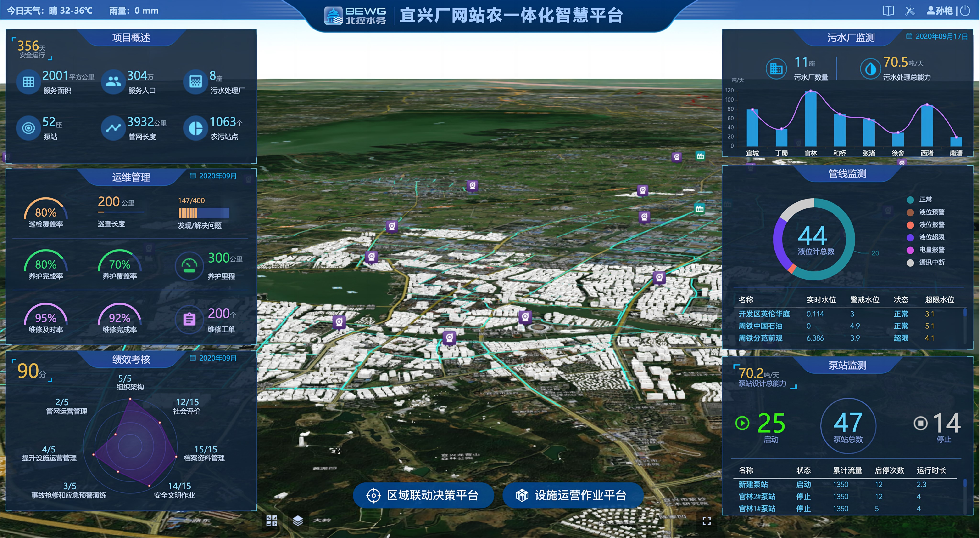Open the map layers stack icon

tap(298, 521)
